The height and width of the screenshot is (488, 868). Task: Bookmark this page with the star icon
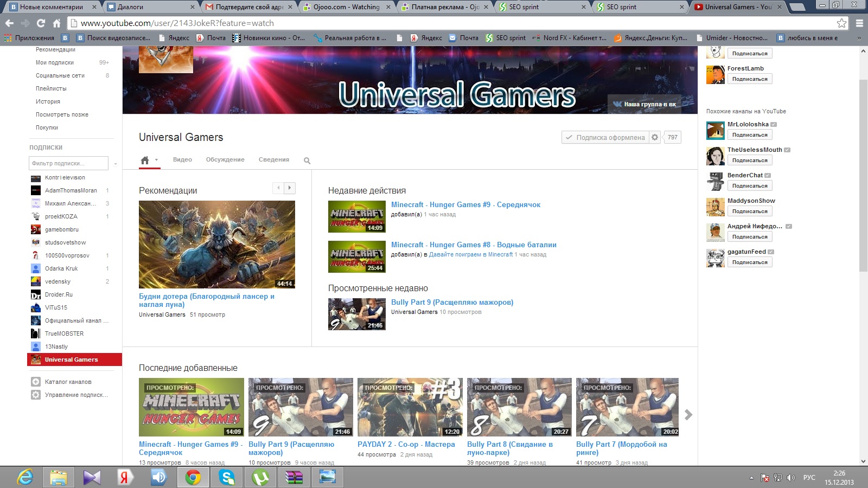[x=841, y=23]
